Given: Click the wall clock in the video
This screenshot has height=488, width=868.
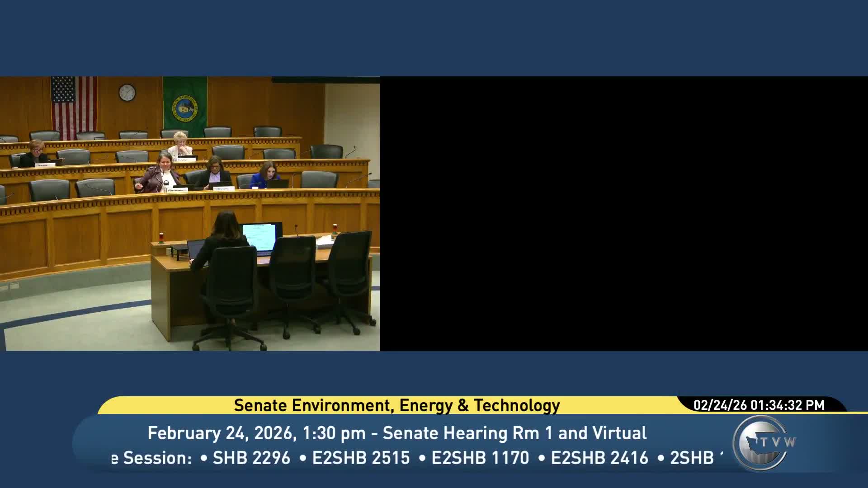Looking at the screenshot, I should coord(127,93).
